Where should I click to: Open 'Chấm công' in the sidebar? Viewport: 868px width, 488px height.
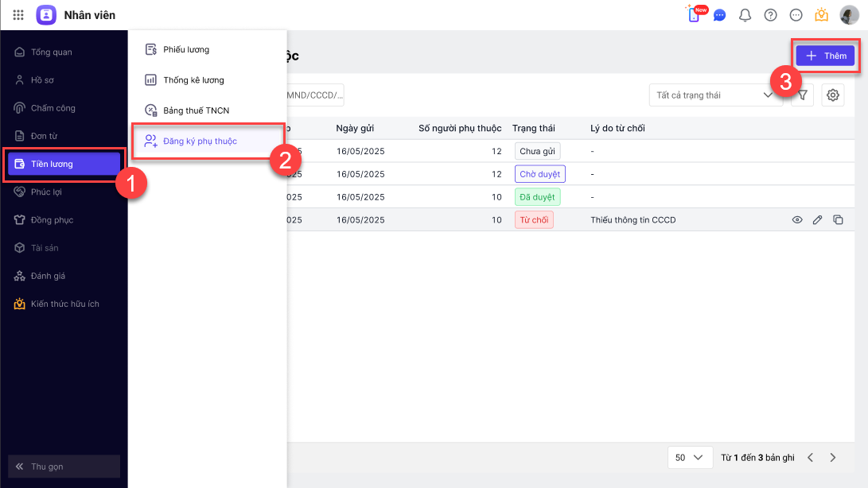pos(53,108)
